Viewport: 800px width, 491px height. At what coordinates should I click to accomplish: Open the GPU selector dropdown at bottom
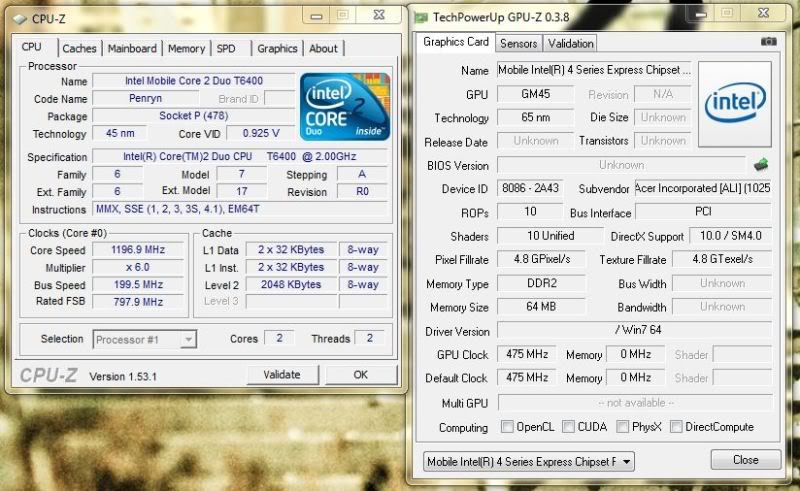tap(529, 461)
